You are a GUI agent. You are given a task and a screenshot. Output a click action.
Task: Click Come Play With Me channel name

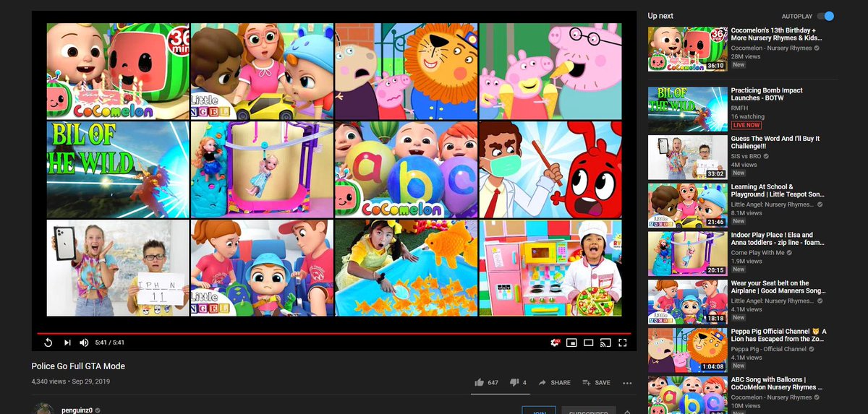pyautogui.click(x=756, y=252)
